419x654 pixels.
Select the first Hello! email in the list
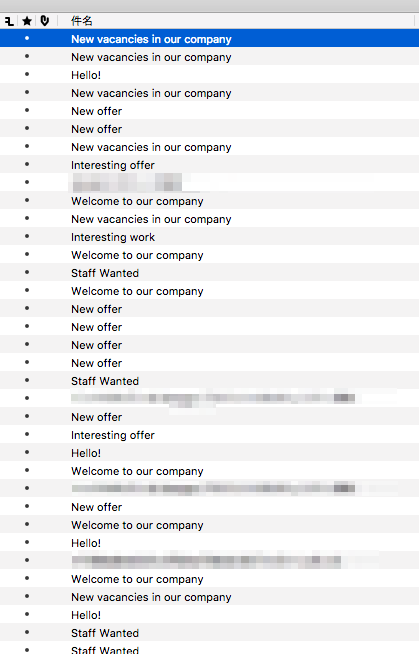pyautogui.click(x=209, y=75)
